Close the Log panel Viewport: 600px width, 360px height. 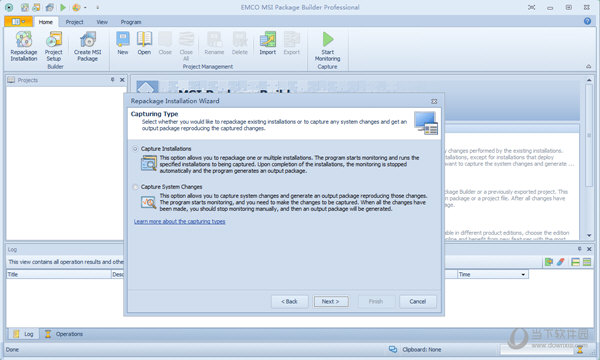(x=589, y=249)
